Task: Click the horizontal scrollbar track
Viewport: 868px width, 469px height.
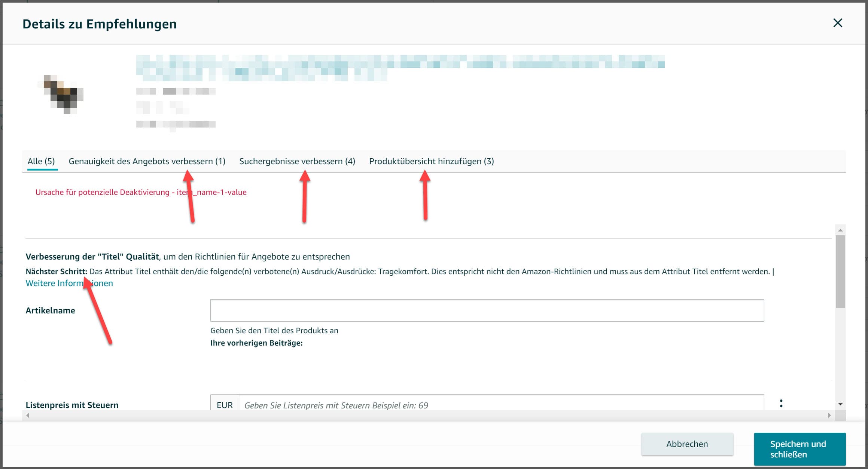Action: coord(429,415)
